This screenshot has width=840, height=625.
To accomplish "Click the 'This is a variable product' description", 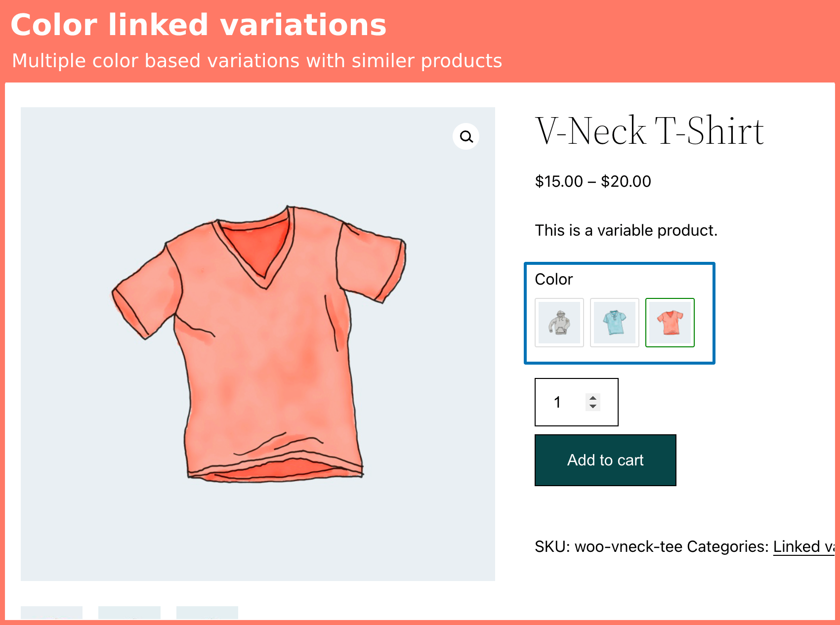I will pyautogui.click(x=626, y=230).
